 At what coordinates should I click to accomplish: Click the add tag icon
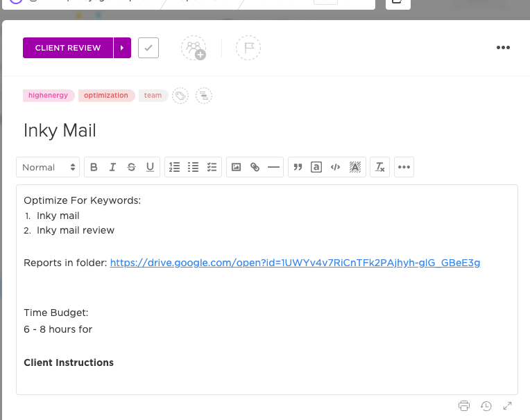[x=180, y=96]
